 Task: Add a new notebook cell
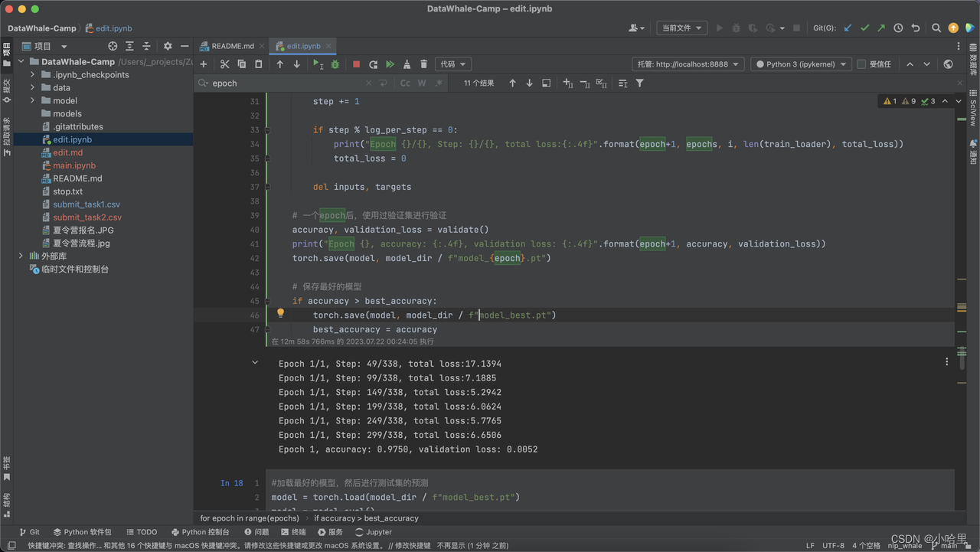(x=203, y=64)
